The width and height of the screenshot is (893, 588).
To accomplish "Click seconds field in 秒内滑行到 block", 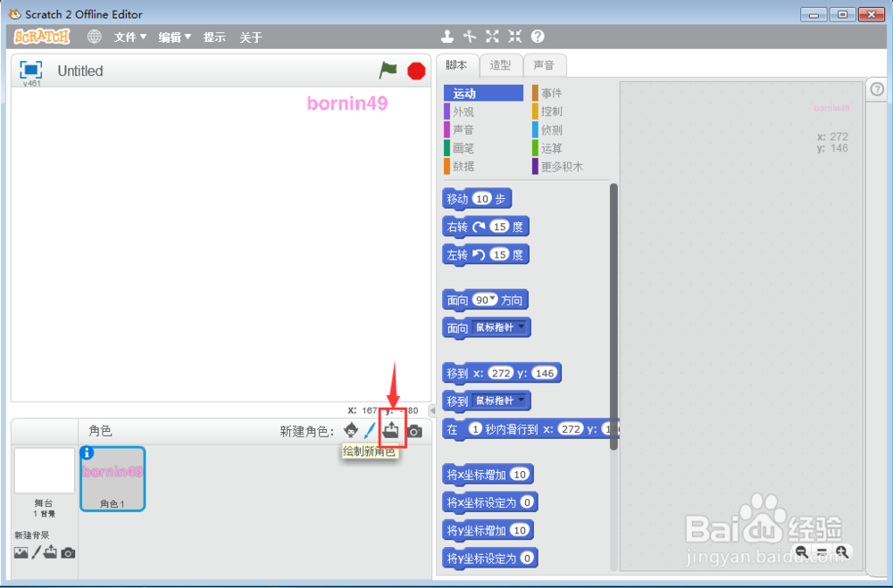I will click(x=476, y=429).
